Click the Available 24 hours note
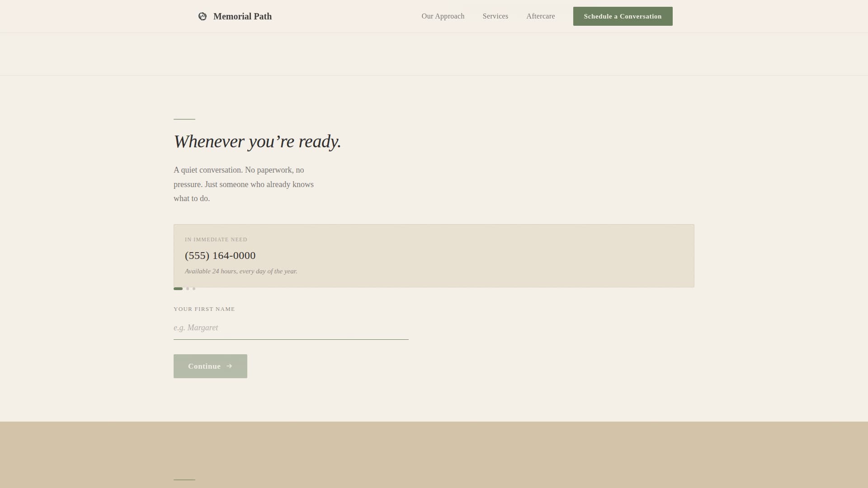Viewport: 868px width, 488px height. click(241, 271)
